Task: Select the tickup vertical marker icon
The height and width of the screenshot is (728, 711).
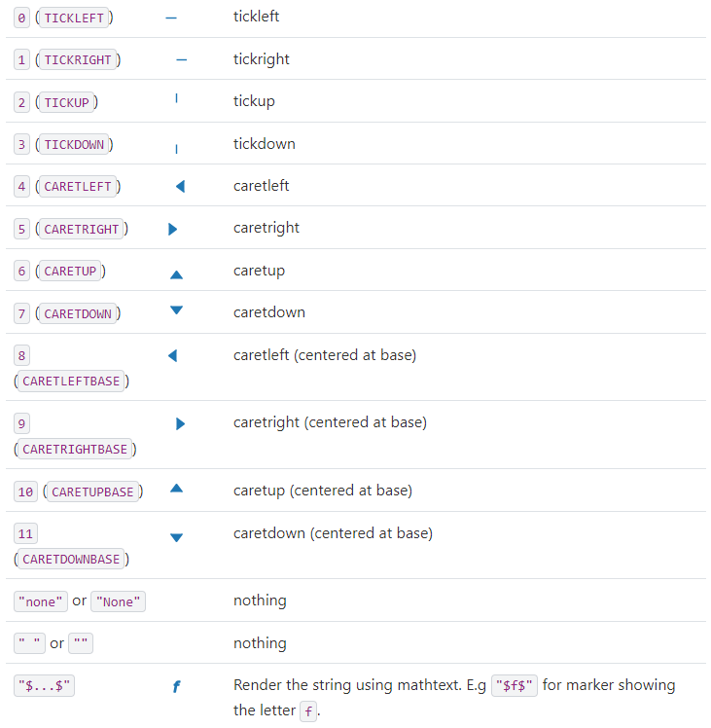Action: point(176,98)
